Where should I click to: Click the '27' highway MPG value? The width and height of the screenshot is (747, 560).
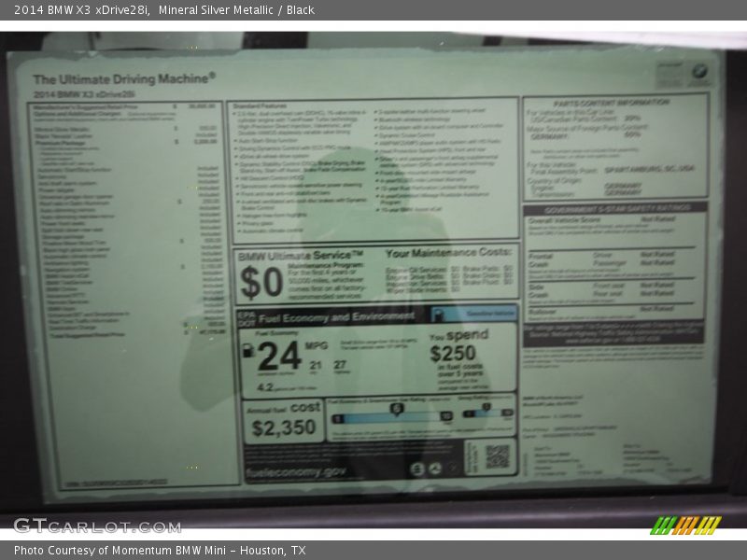pos(340,365)
